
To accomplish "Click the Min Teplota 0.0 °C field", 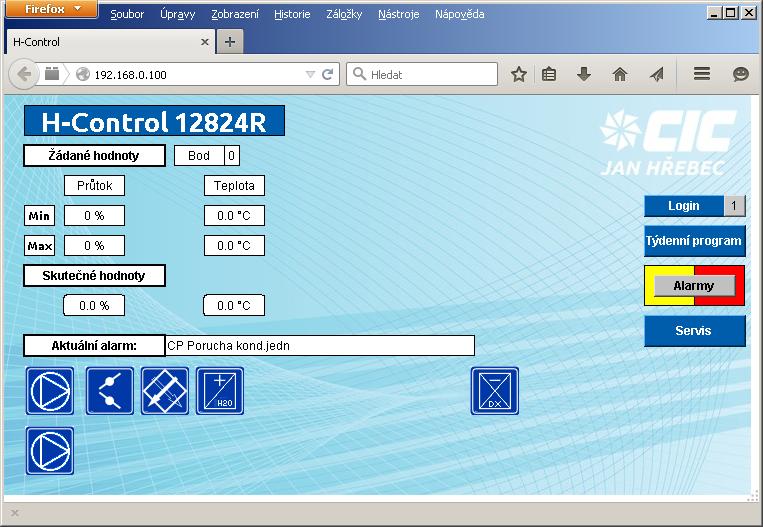I will 234,216.
